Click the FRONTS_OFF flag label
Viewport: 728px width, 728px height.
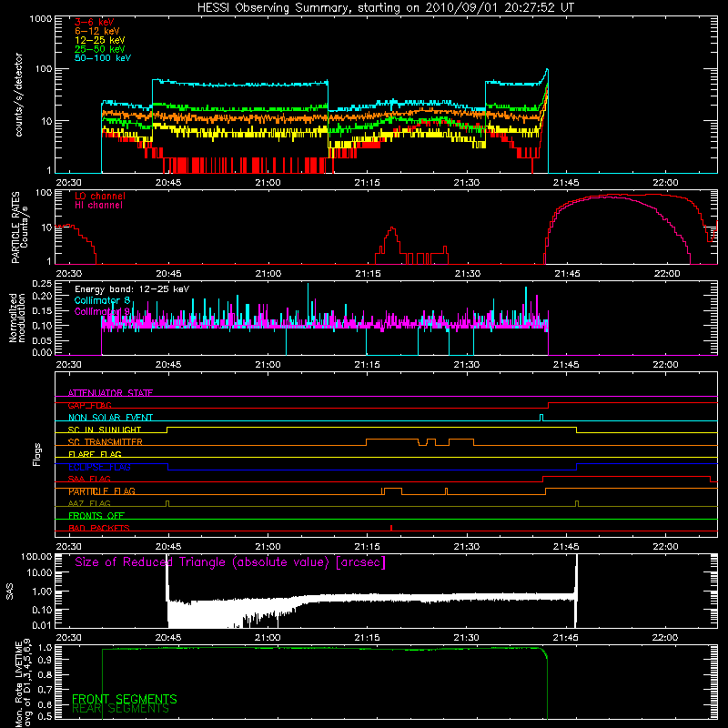coord(96,516)
